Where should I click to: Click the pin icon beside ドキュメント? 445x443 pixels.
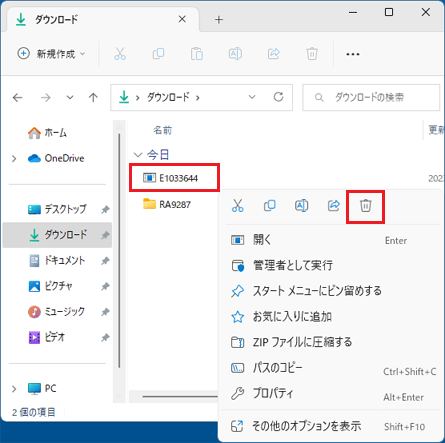point(105,261)
